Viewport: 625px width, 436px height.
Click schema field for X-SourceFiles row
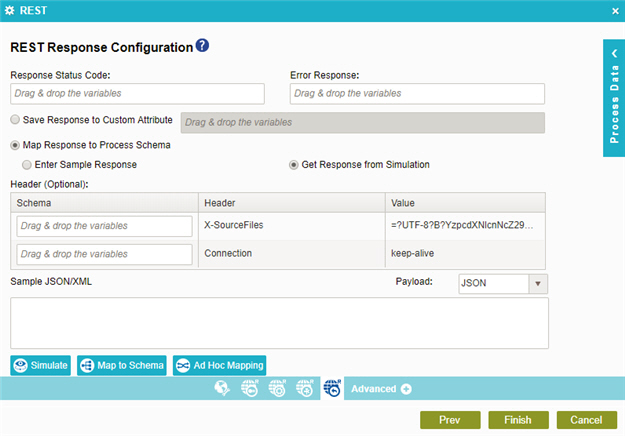pos(104,226)
